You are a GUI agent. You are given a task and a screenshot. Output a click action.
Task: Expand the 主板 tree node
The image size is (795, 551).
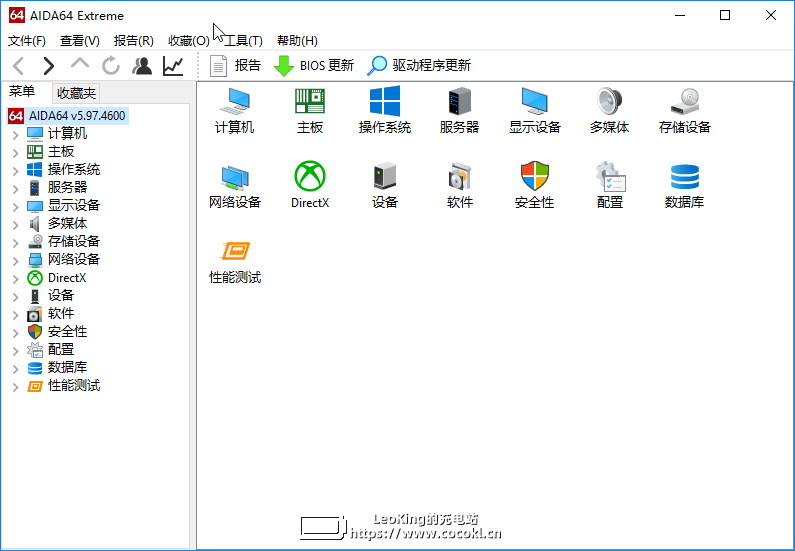pyautogui.click(x=15, y=153)
